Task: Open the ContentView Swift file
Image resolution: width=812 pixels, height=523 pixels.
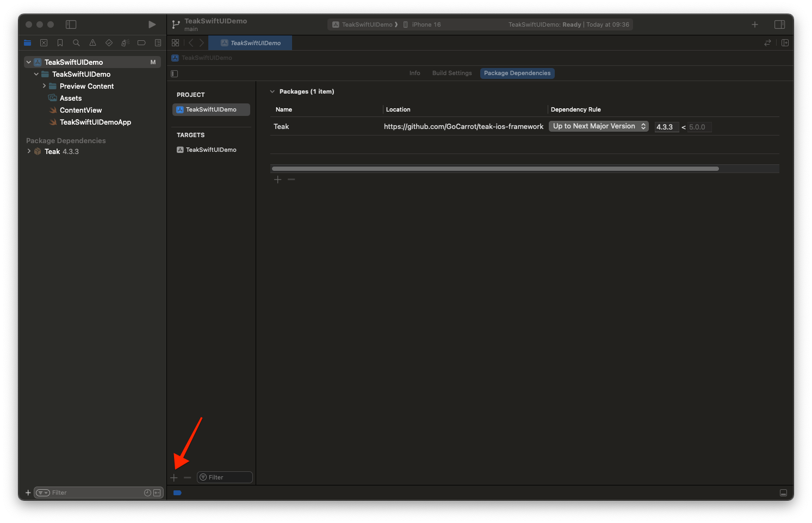Action: pos(80,110)
